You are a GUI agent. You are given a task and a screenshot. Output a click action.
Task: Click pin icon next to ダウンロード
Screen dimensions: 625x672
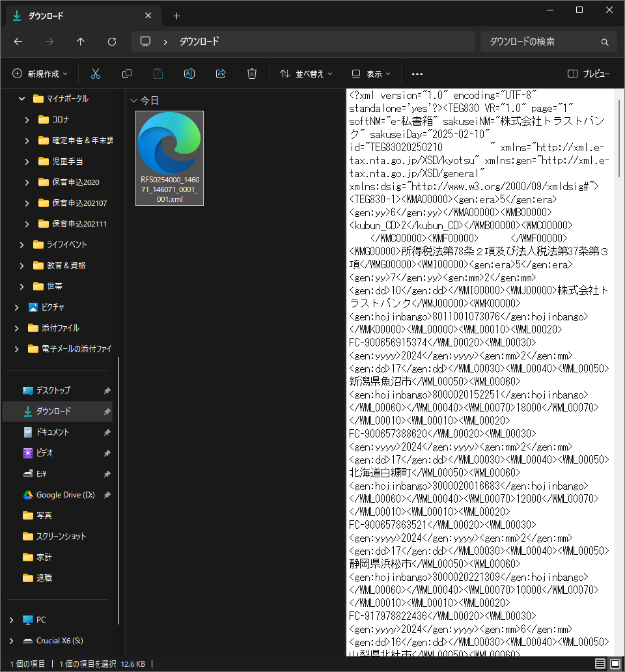pos(107,412)
